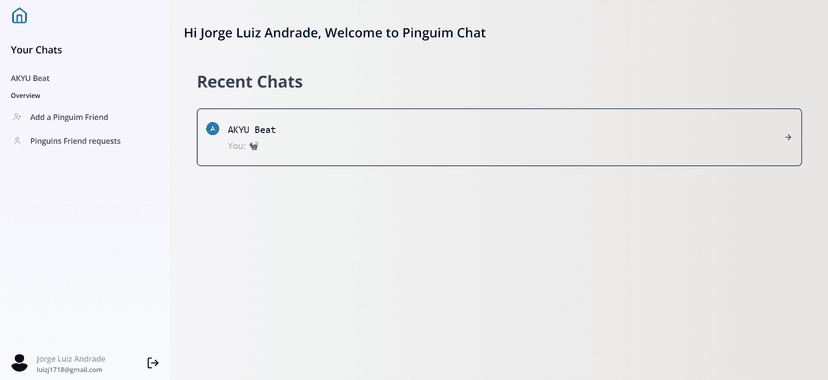Click the emoji in the last message preview

[253, 146]
